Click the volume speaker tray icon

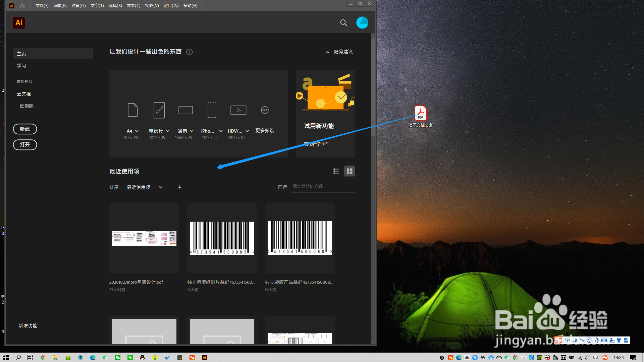tap(587, 358)
